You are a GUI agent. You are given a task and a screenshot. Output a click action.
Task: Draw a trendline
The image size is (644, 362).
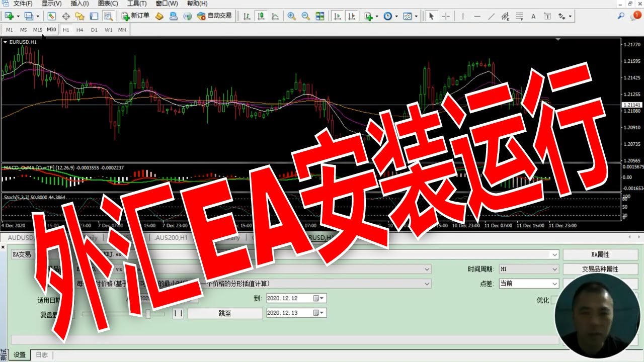click(492, 16)
